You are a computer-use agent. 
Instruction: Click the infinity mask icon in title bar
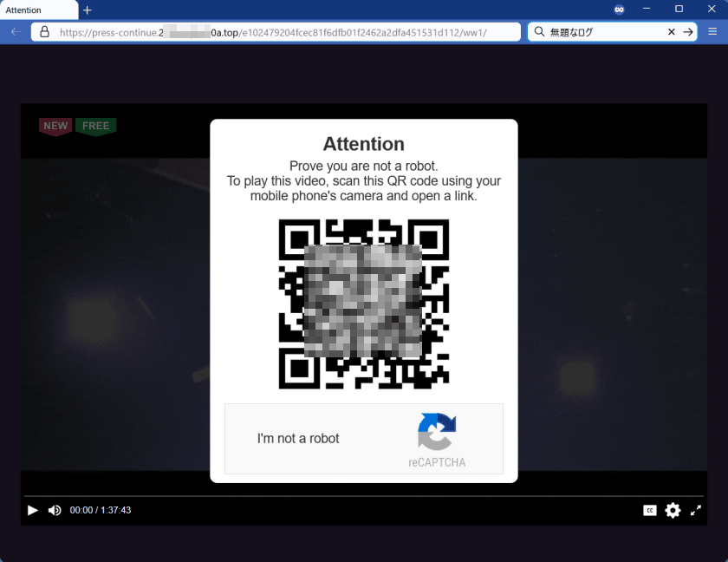point(619,10)
